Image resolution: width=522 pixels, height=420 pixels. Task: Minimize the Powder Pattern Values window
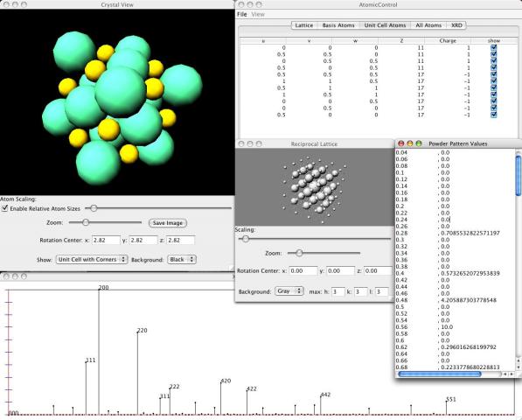(410, 143)
